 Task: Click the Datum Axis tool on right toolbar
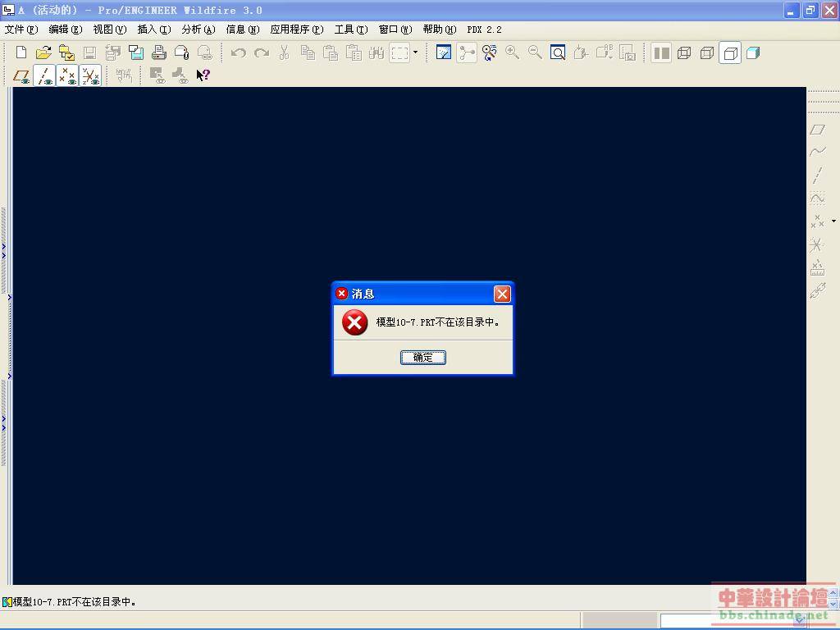818,176
